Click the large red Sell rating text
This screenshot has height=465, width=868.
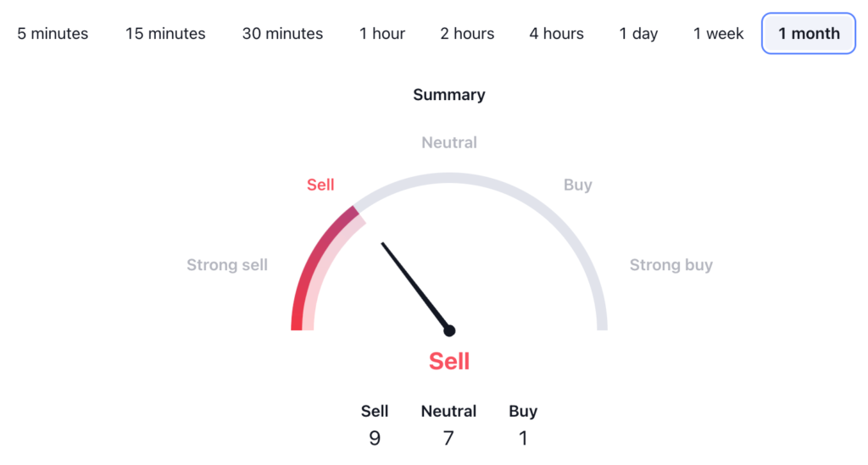(448, 361)
